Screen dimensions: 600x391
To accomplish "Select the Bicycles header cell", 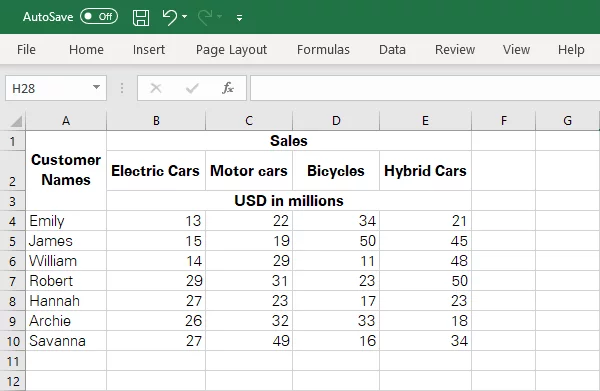I will pyautogui.click(x=336, y=171).
